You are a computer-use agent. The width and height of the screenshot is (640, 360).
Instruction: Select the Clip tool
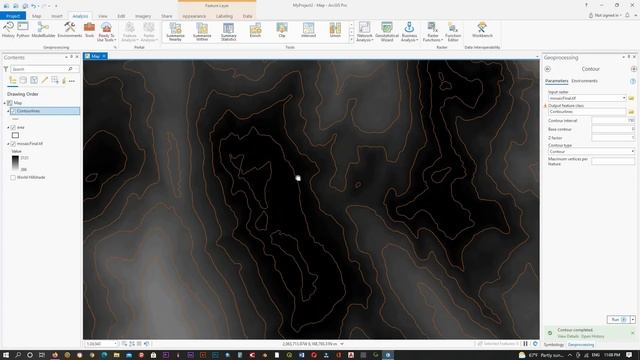(x=282, y=30)
